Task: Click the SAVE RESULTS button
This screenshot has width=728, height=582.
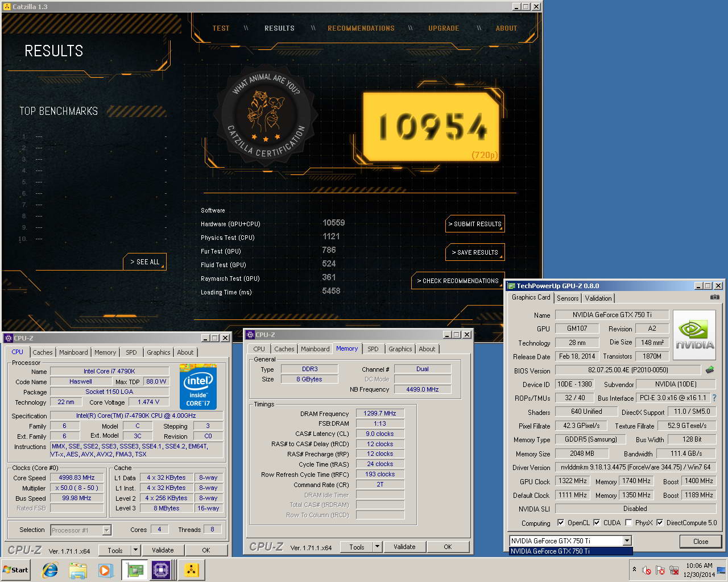Action: pyautogui.click(x=475, y=252)
